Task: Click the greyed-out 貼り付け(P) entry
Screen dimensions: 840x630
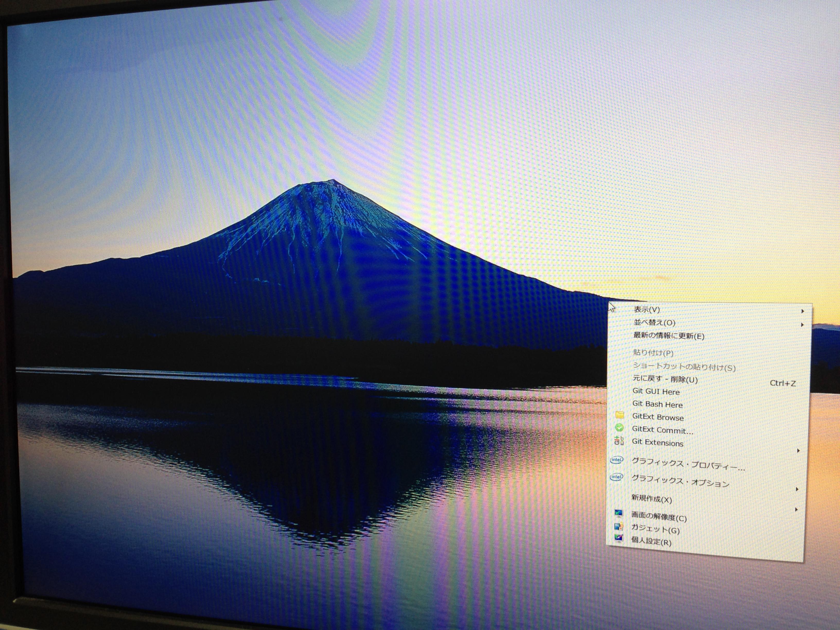Action: tap(653, 353)
